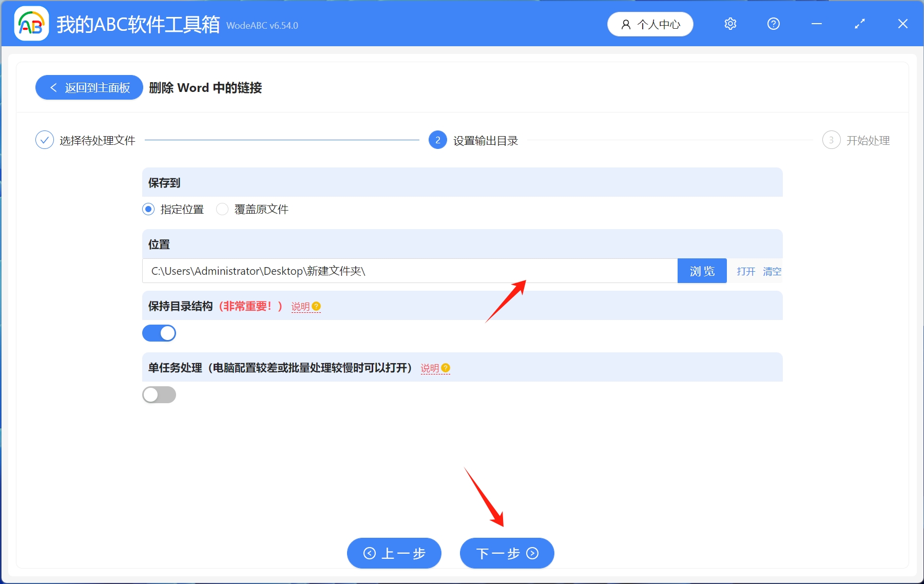924x584 pixels.
Task: Click the person icon in 个人中心
Action: tap(626, 24)
